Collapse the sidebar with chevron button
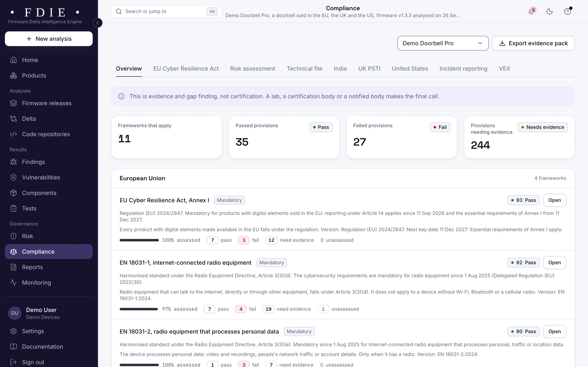 coord(97,23)
